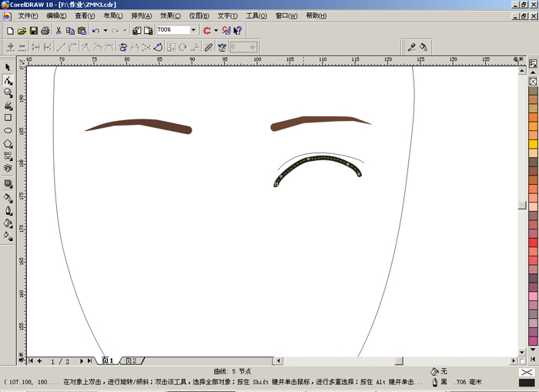Click the application launcher red icon
Viewport: 539px width, 392px height.
click(x=207, y=31)
